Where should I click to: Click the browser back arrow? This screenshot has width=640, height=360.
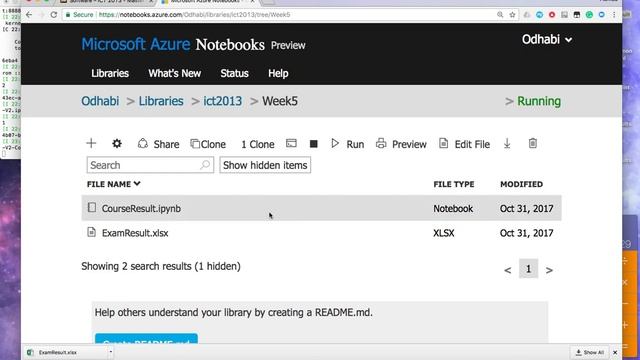[x=29, y=15]
